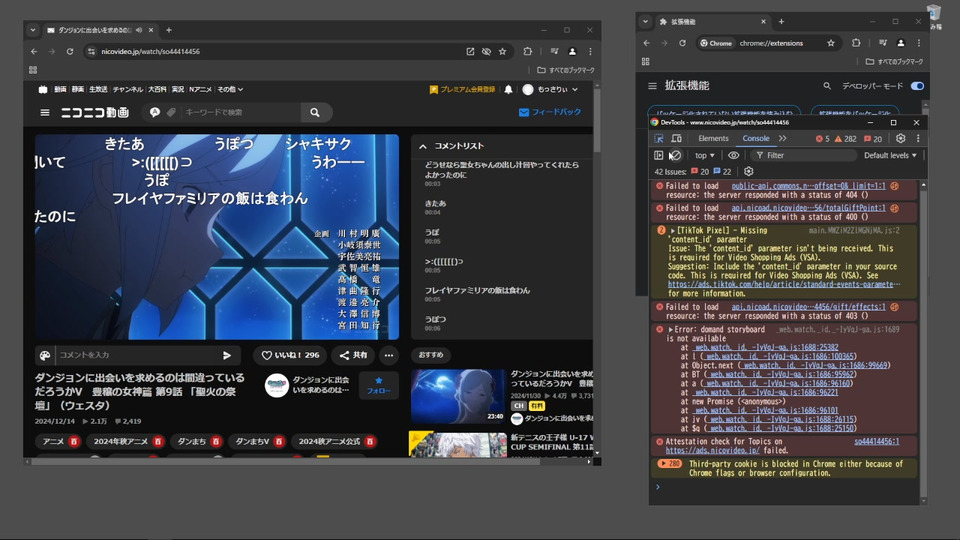The image size is (960, 540).
Task: Clear the DevTools console
Action: (x=675, y=156)
